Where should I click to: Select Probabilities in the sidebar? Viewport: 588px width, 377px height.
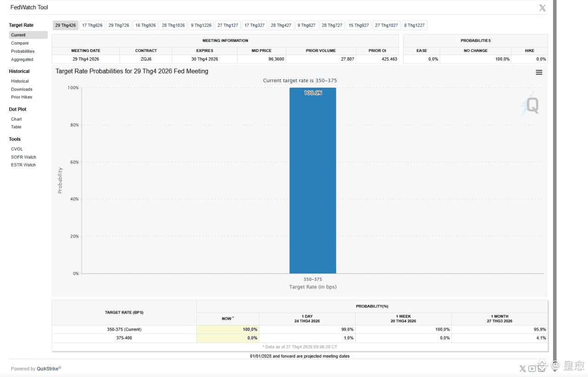coord(23,51)
